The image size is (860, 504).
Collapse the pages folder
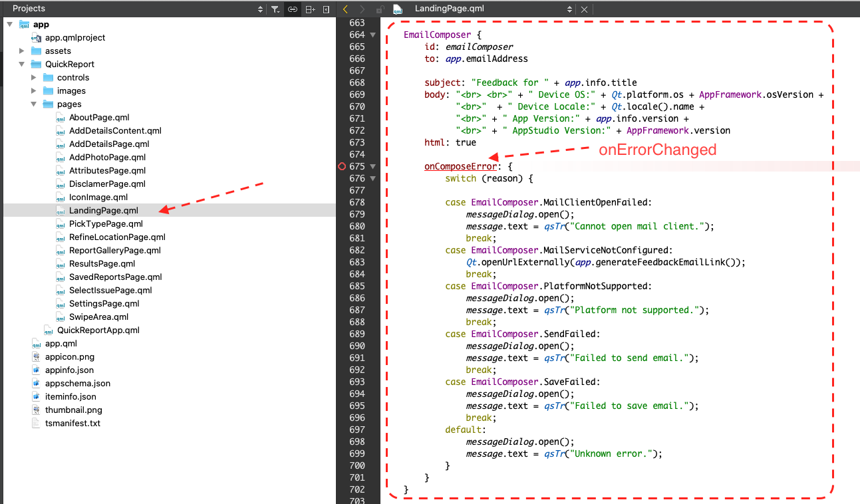pos(34,104)
